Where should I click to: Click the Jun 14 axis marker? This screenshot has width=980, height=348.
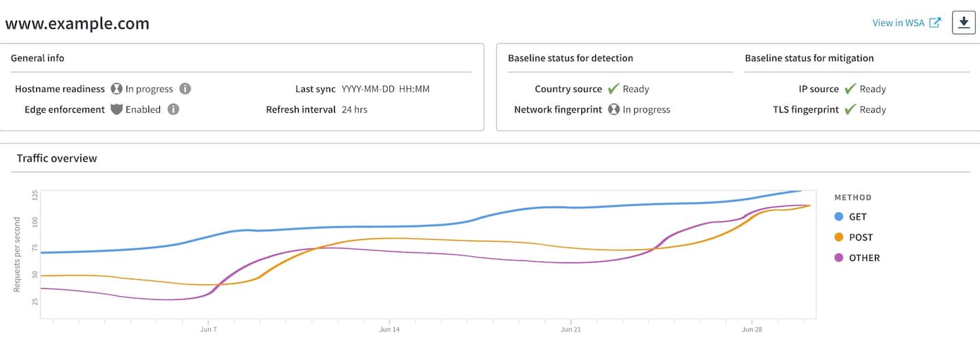tap(389, 329)
